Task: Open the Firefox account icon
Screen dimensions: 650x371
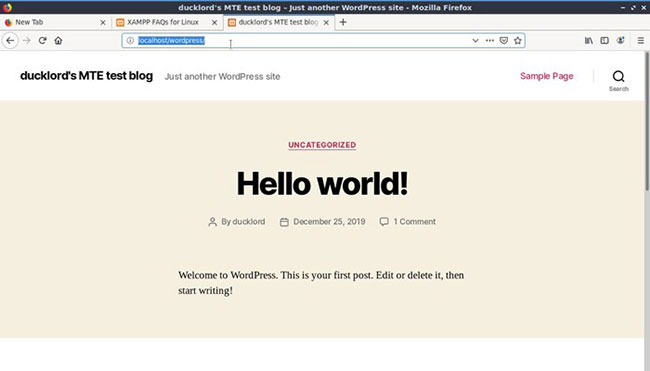Action: [x=621, y=41]
